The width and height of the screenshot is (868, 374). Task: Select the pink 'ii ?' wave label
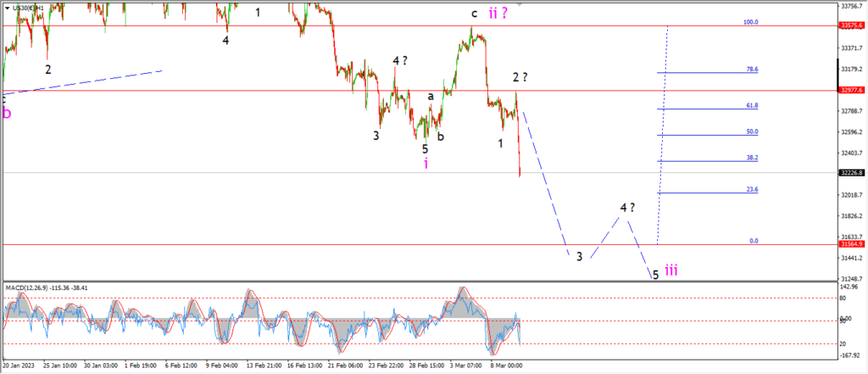tap(498, 14)
